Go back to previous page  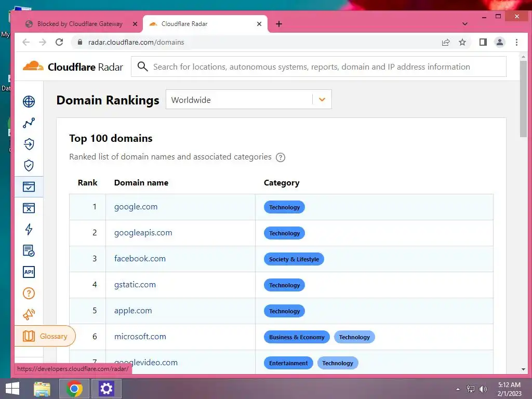tap(26, 42)
